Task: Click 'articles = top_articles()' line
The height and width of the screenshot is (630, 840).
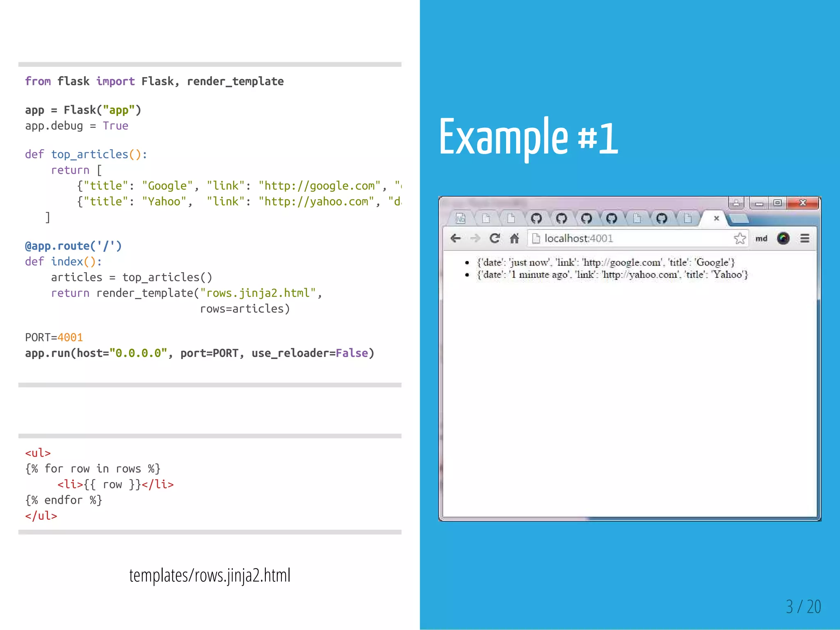Action: tap(132, 277)
